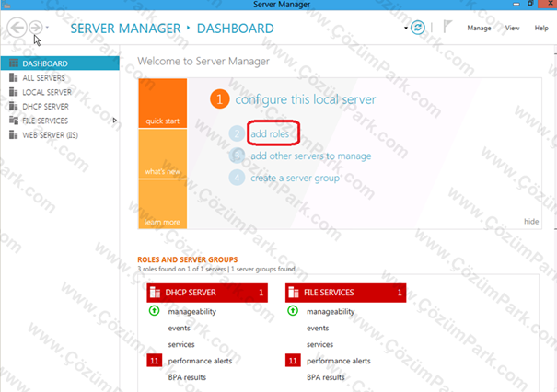Open the quick start tile

click(x=163, y=103)
